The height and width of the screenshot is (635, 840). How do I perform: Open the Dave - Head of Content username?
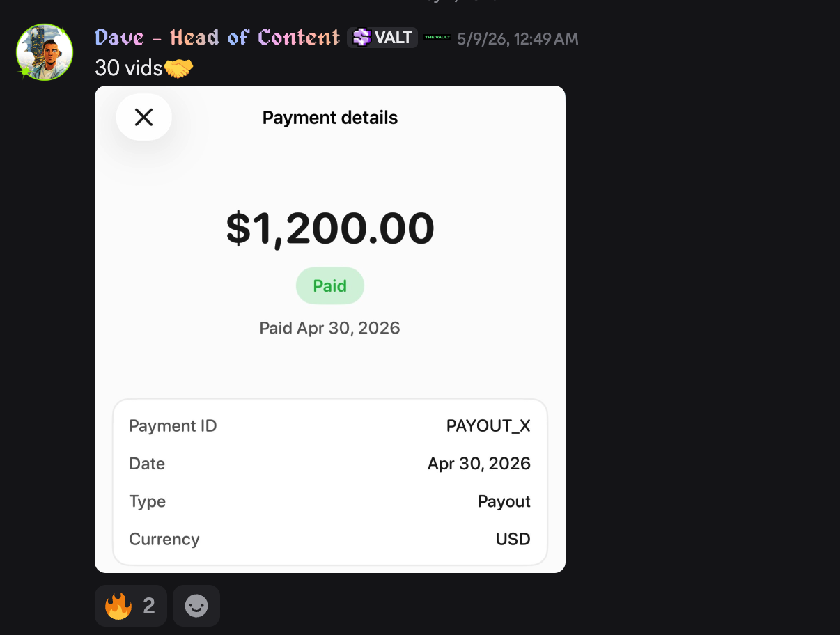pos(217,38)
